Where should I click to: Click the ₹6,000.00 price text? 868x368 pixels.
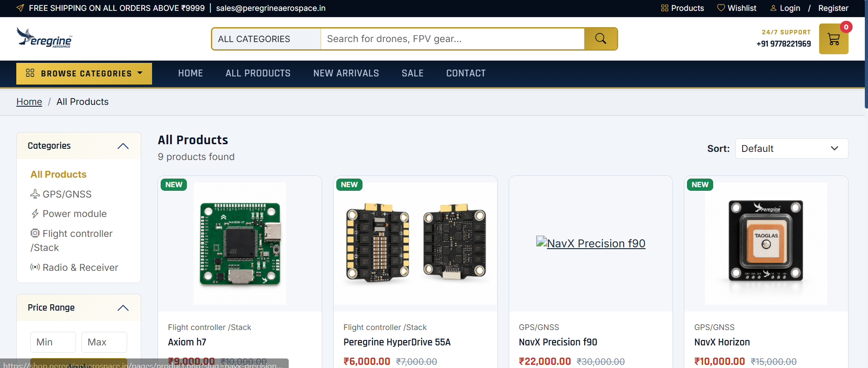[x=367, y=362]
